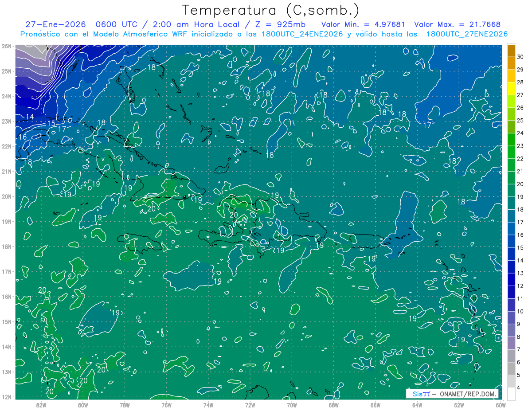The width and height of the screenshot is (532, 411).
Task: Click the "24N" latitude axis label
Action: 7,96
